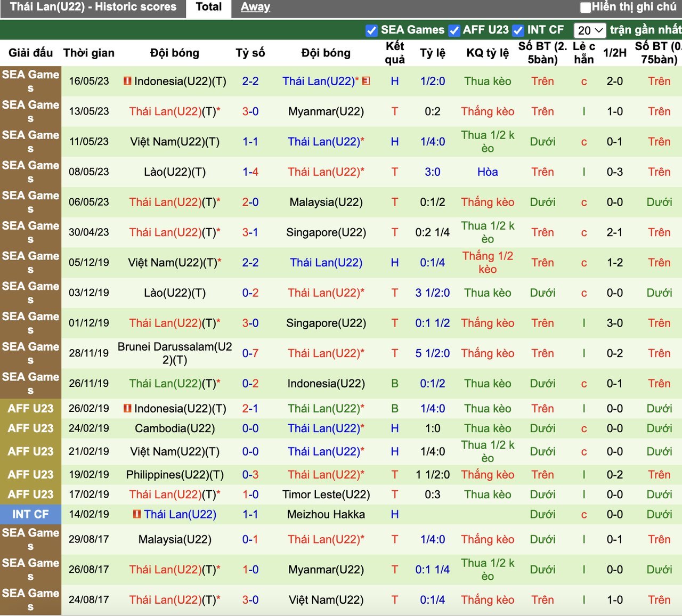Viewport: 682px width, 616px height.
Task: Toggle the SEA Games checkbox
Action: tap(372, 30)
